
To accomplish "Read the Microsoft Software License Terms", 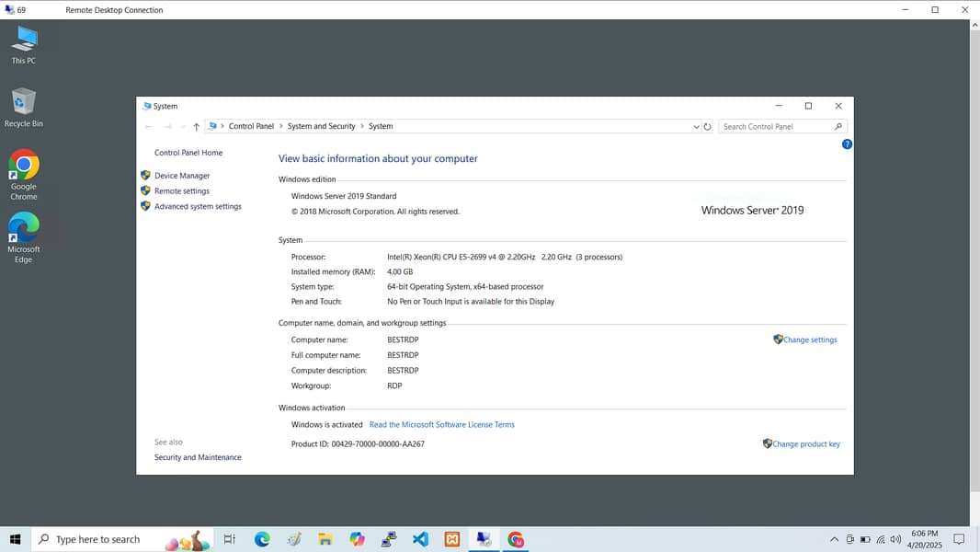I will coord(442,424).
